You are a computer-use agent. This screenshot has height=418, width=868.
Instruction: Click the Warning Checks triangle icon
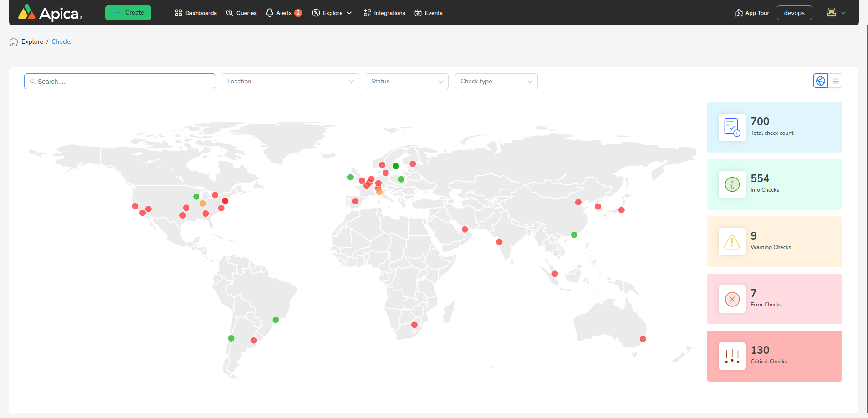click(x=732, y=242)
